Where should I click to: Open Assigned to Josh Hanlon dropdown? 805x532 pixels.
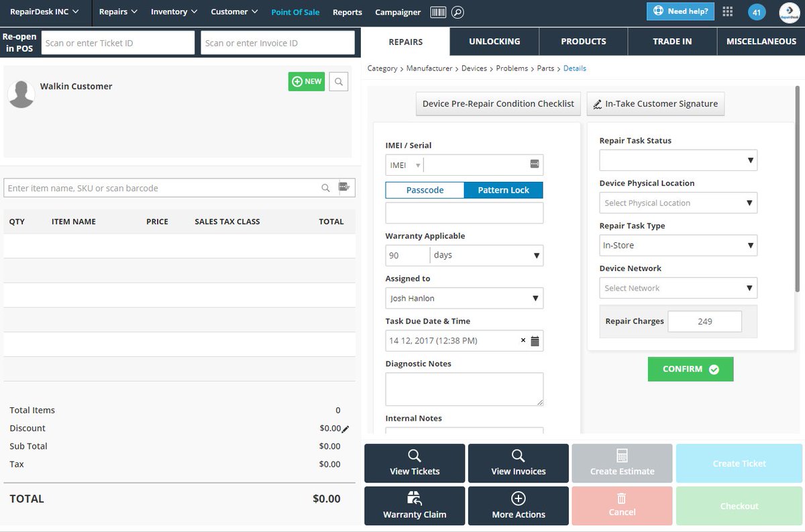[x=464, y=299]
